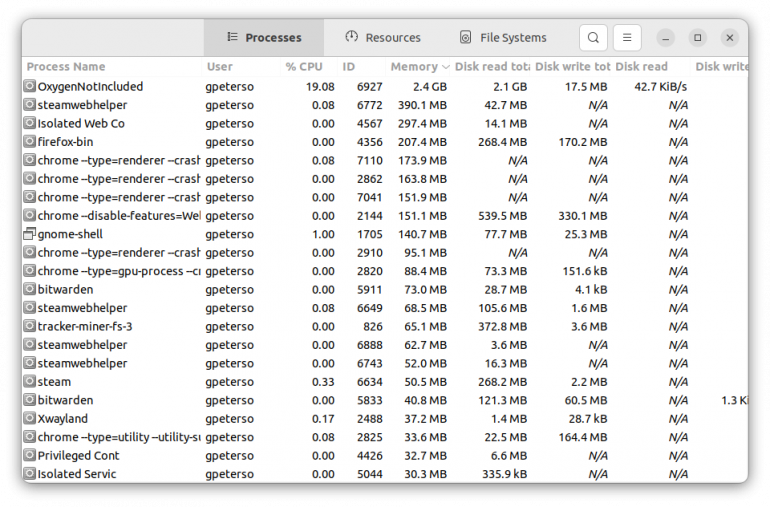The height and width of the screenshot is (507, 770).
Task: Switch to the Processes tab
Action: 264,38
